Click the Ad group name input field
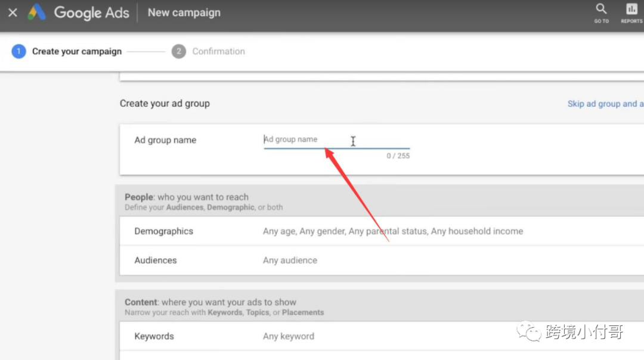 pyautogui.click(x=337, y=139)
